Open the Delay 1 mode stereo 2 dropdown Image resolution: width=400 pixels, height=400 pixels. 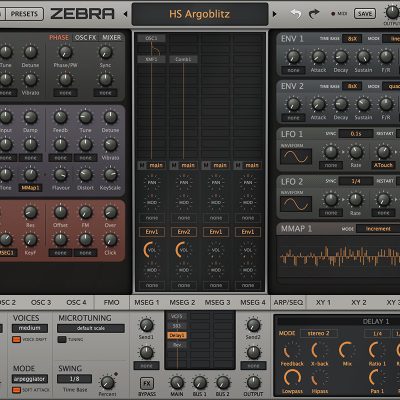pyautogui.click(x=318, y=333)
